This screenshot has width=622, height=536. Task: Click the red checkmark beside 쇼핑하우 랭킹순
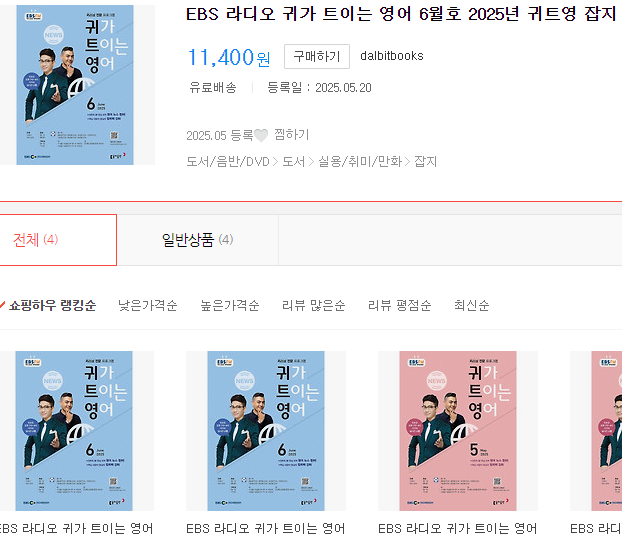(x=2, y=305)
